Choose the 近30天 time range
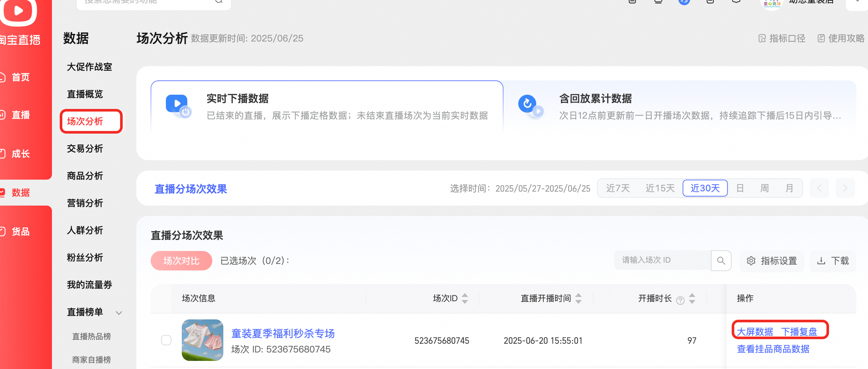Screen dimensions: 868x369 click(705, 188)
